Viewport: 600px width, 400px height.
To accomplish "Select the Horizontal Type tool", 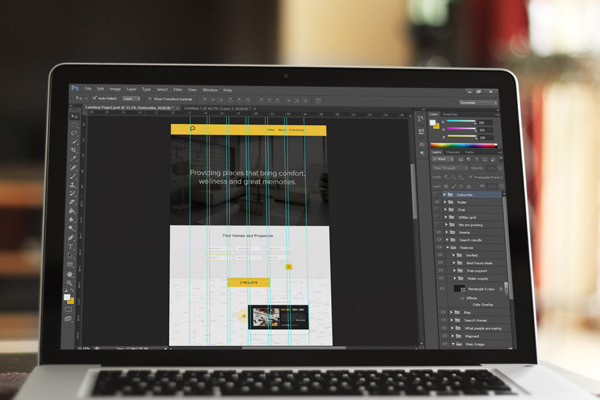I will (70, 247).
